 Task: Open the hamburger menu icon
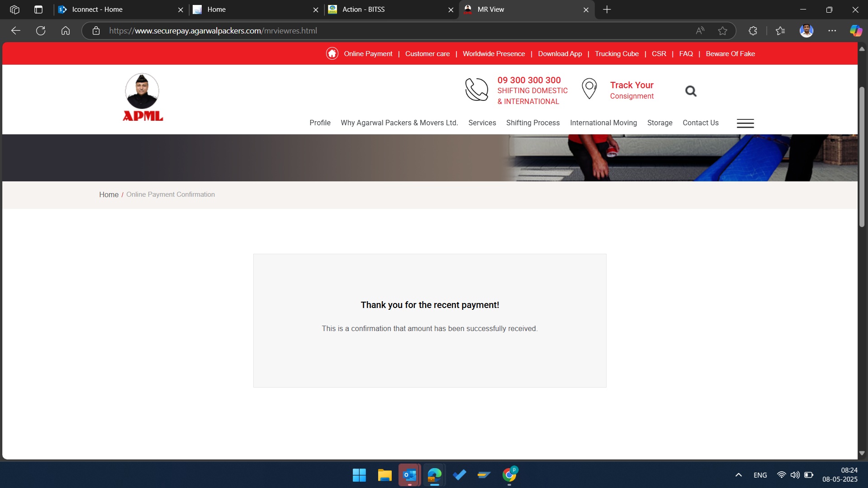coord(745,123)
